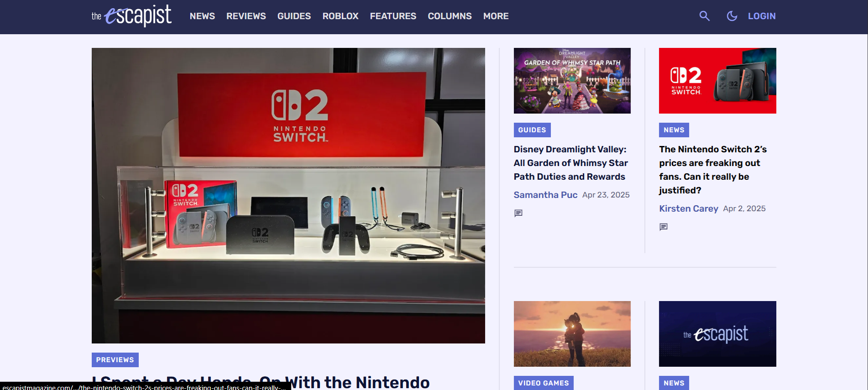Open the Columns menu

coord(450,16)
